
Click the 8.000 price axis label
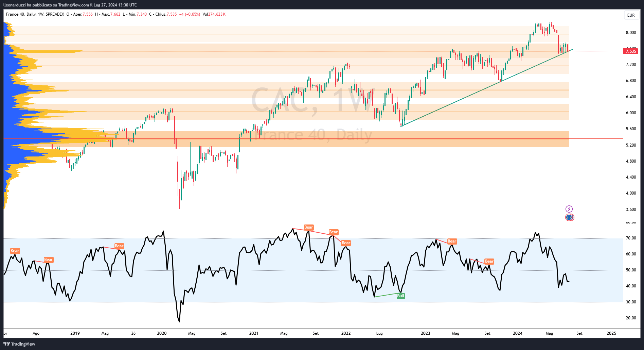631,33
